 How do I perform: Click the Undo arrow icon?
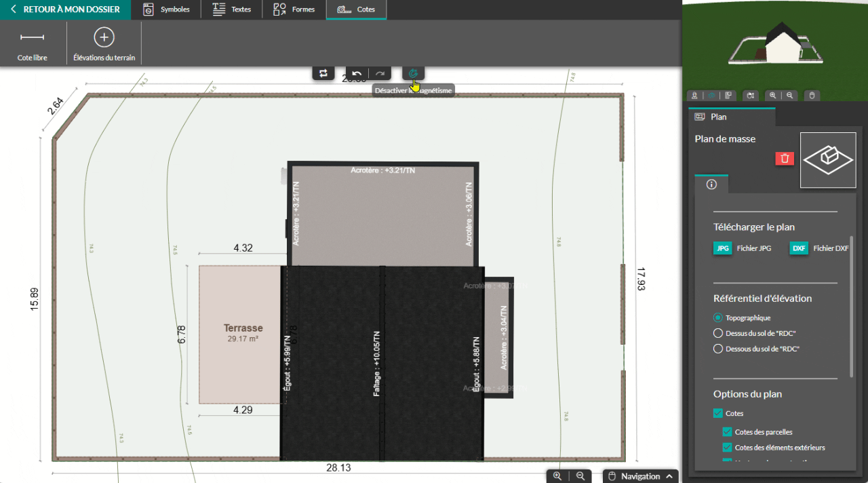[357, 73]
